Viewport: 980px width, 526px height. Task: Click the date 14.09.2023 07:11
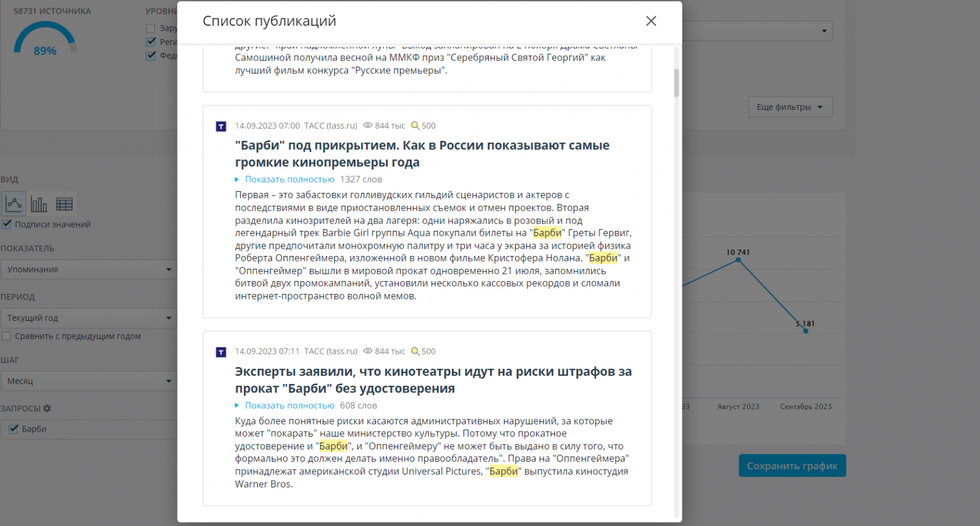pos(268,351)
